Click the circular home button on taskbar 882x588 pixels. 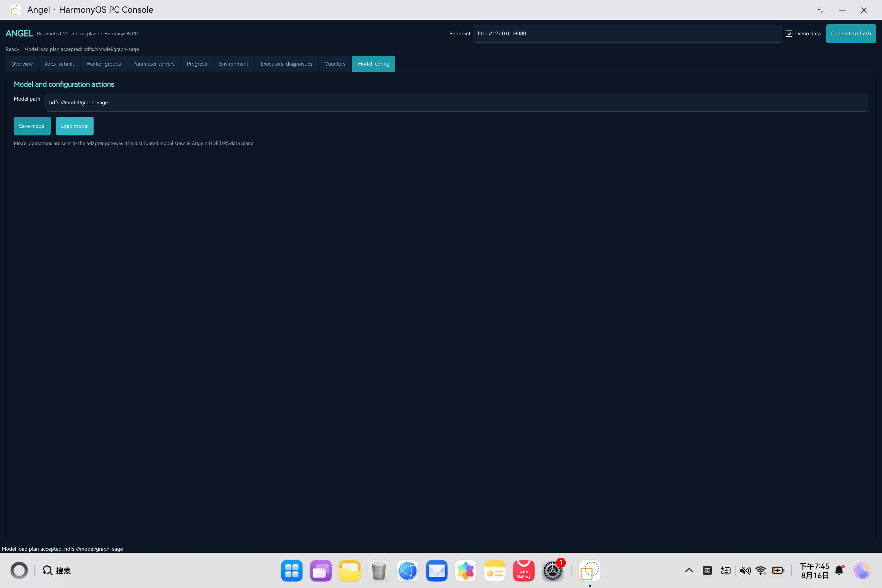19,571
